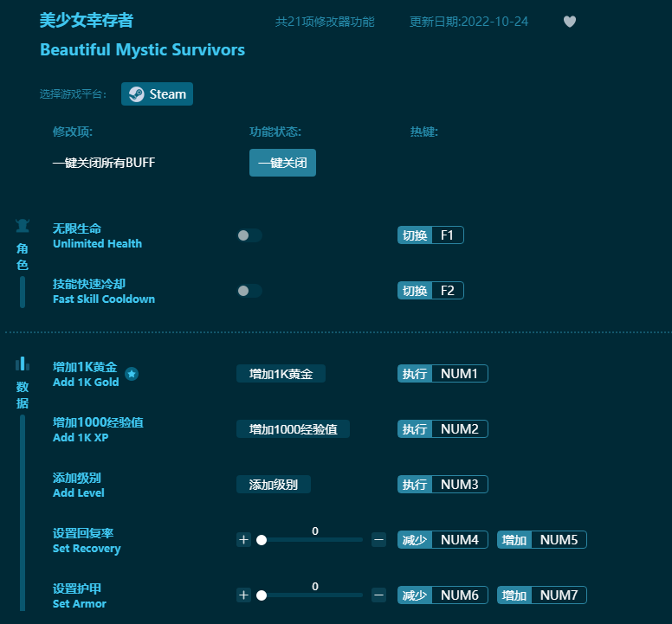Click the F2 toggle hotkey box

430,291
